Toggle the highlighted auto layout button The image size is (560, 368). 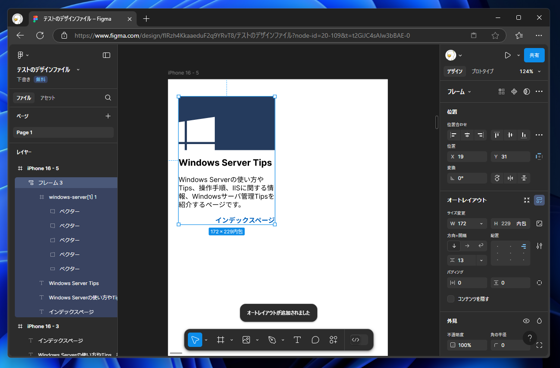point(539,200)
